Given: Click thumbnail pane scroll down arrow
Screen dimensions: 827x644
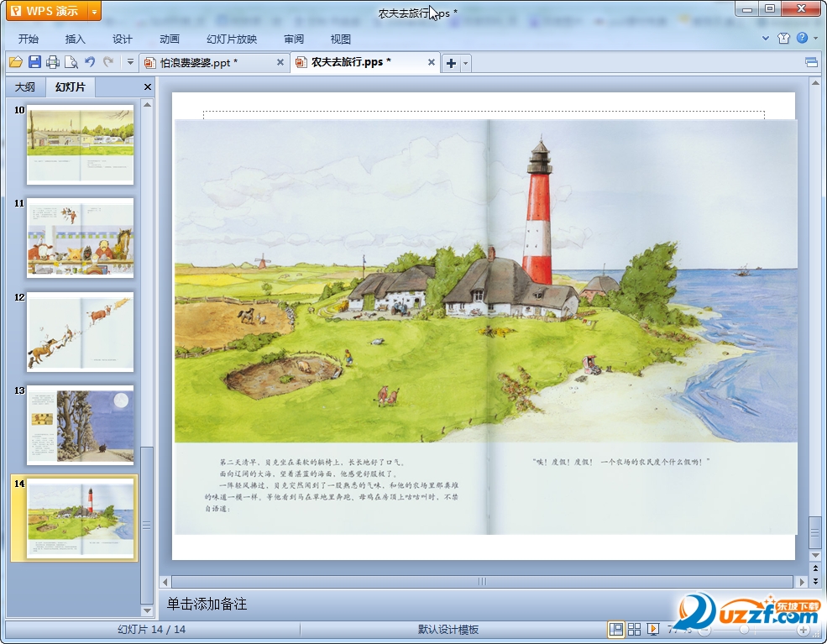Looking at the screenshot, I should [x=147, y=610].
